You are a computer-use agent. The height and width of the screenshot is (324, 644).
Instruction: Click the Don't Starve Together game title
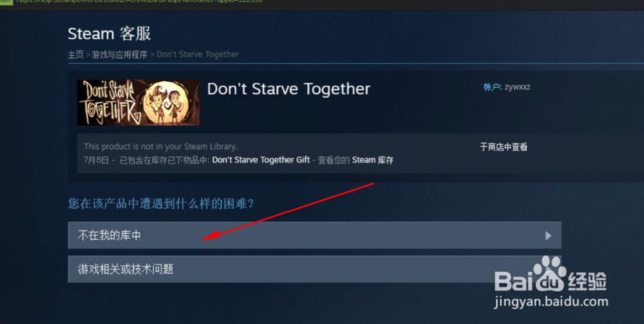(x=289, y=89)
